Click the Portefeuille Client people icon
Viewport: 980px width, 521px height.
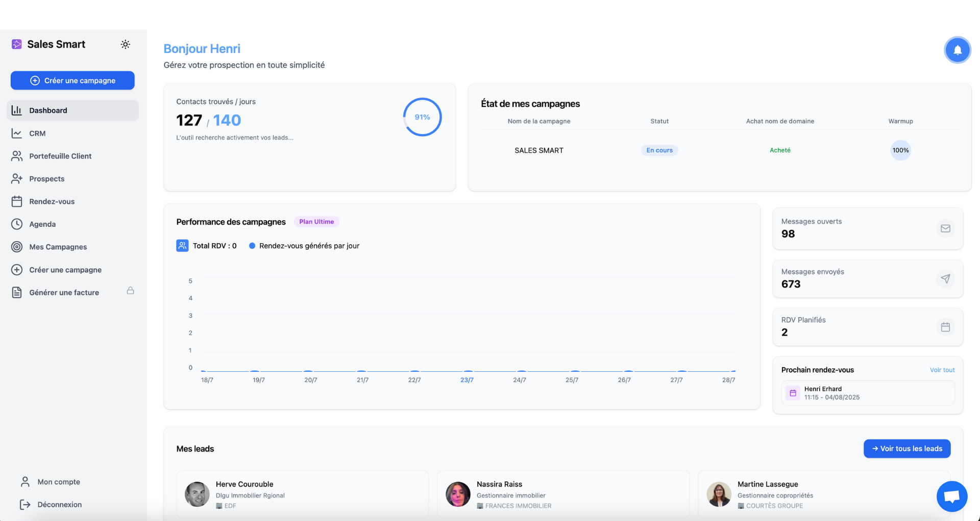click(17, 156)
